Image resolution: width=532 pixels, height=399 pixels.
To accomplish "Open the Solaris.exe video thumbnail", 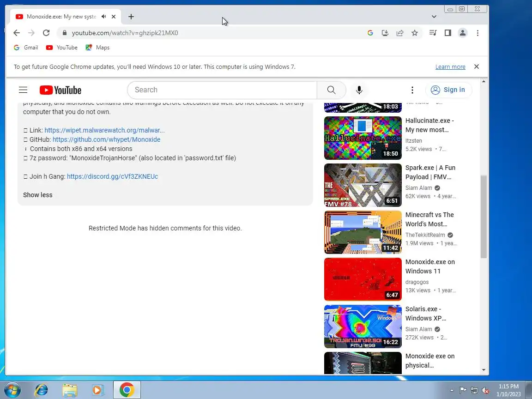I will 363,326.
